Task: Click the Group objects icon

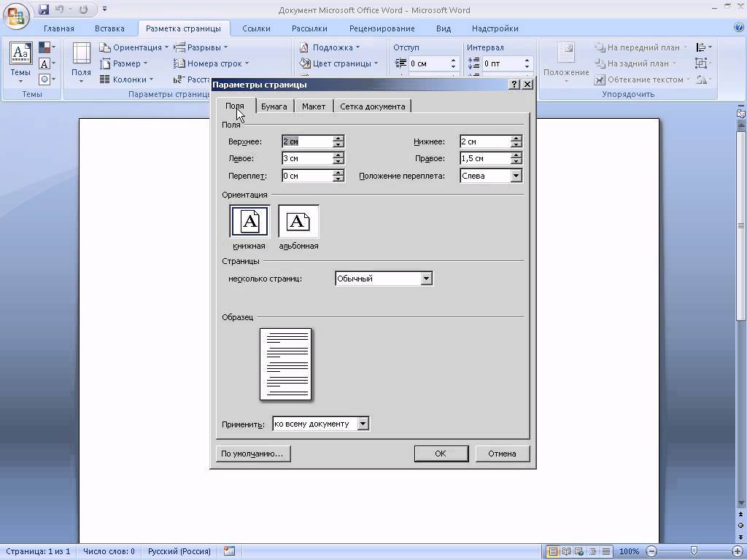Action: point(704,63)
